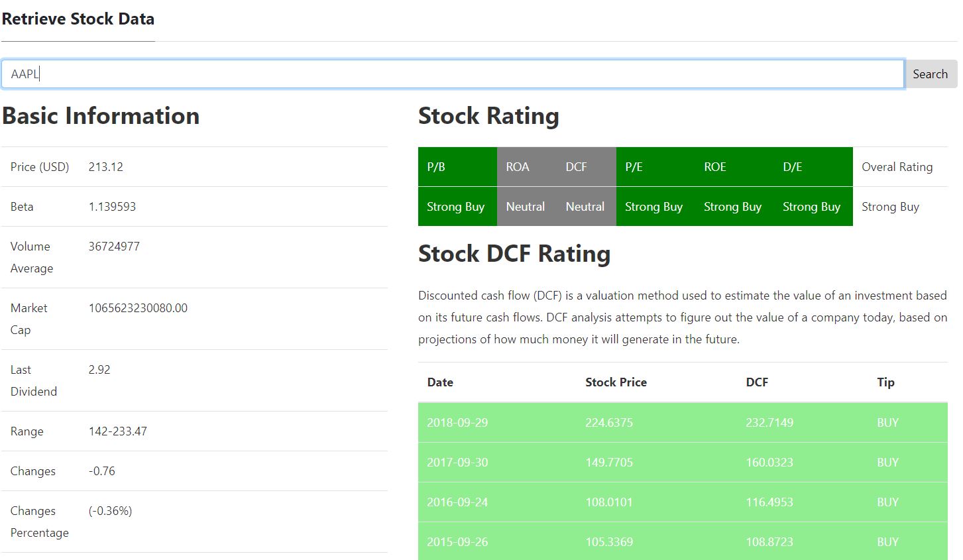Select Neutral under DCF column
963x560 pixels.
pos(587,207)
